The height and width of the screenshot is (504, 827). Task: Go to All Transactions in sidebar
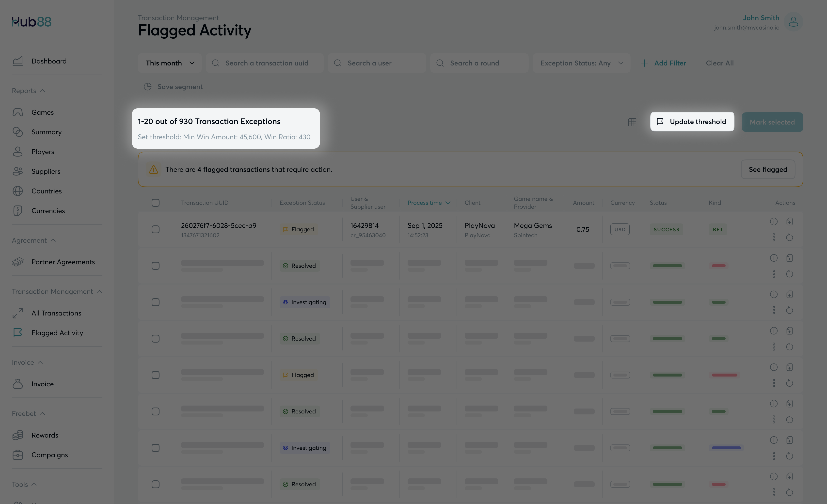coord(56,313)
